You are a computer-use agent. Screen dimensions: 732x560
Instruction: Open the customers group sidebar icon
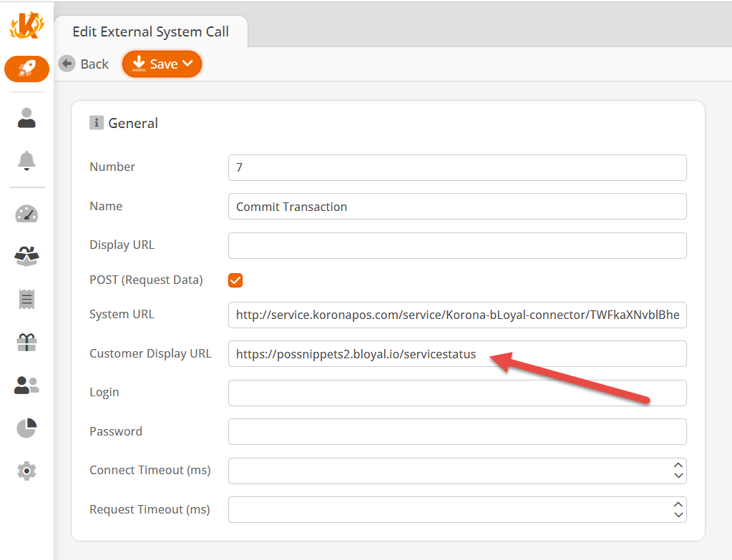26,385
